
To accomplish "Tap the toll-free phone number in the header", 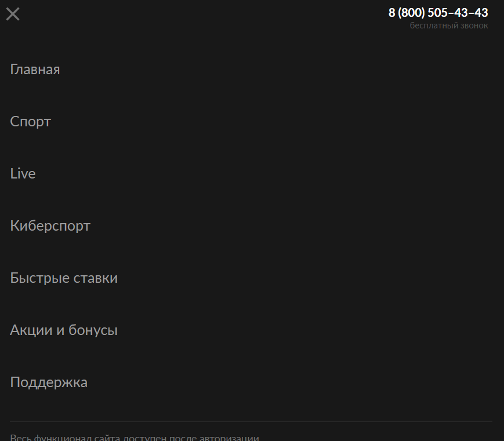I will tap(438, 13).
